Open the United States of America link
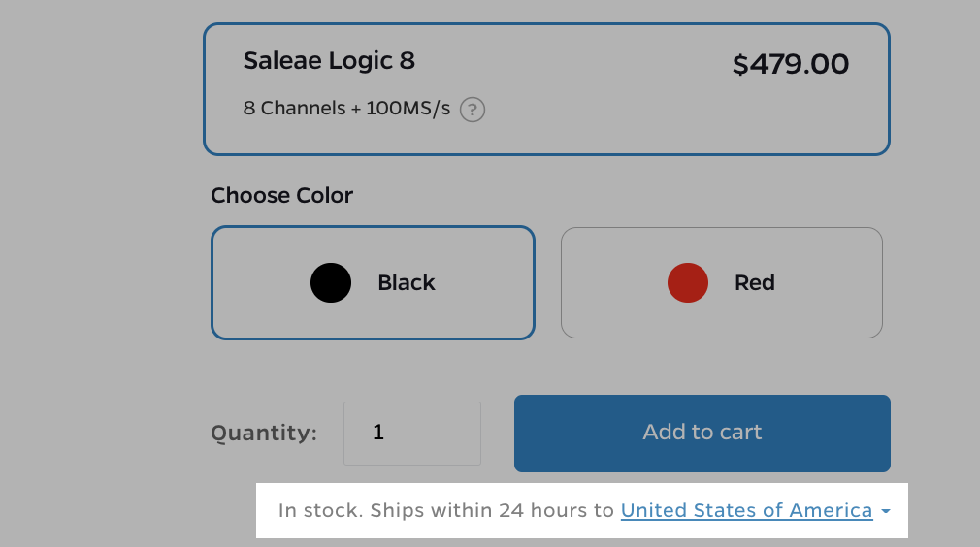The image size is (980, 547). 746,510
